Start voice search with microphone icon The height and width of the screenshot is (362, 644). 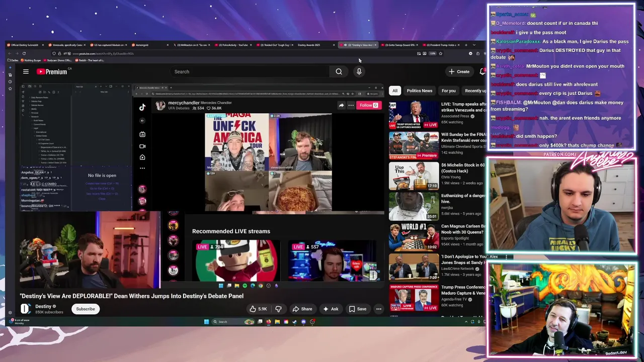click(x=359, y=71)
